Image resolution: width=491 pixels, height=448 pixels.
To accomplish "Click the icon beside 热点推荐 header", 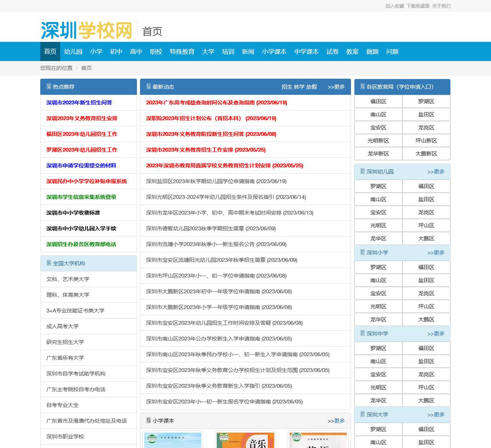I will tap(49, 86).
